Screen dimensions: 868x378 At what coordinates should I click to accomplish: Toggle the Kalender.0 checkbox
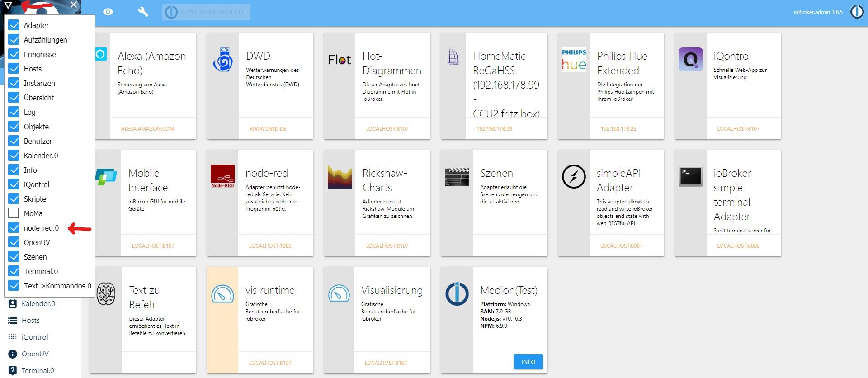coord(14,156)
